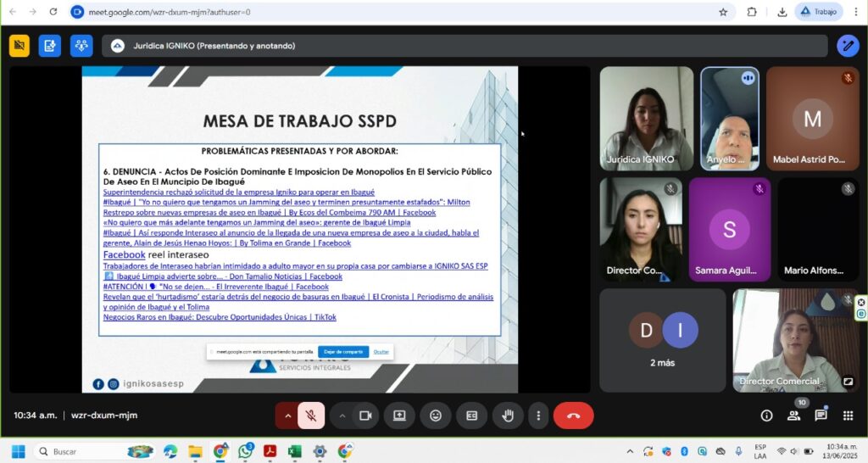The image size is (868, 463).
Task: Select Director Comercial self-view tile
Action: coord(796,340)
